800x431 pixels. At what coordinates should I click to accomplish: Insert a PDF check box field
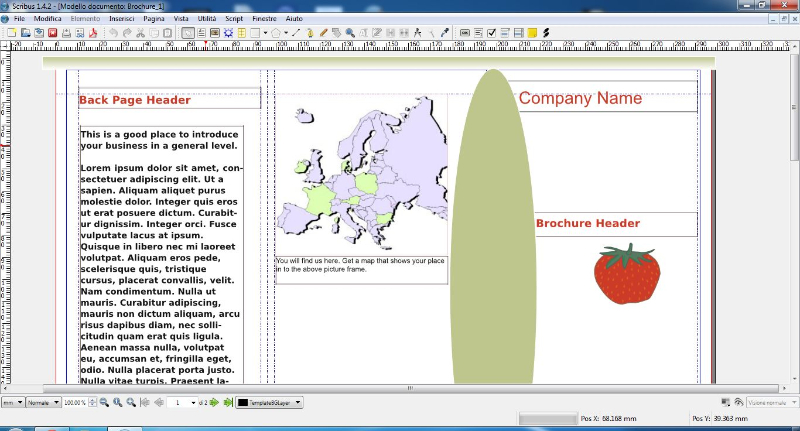pyautogui.click(x=491, y=33)
